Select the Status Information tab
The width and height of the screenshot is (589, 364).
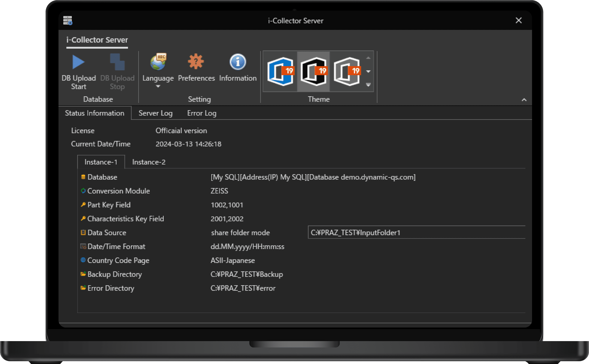(95, 113)
